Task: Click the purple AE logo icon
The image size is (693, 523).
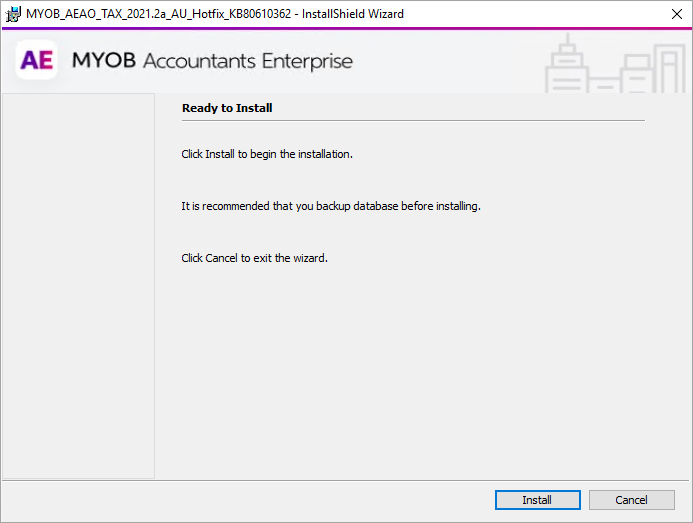Action: [37, 61]
